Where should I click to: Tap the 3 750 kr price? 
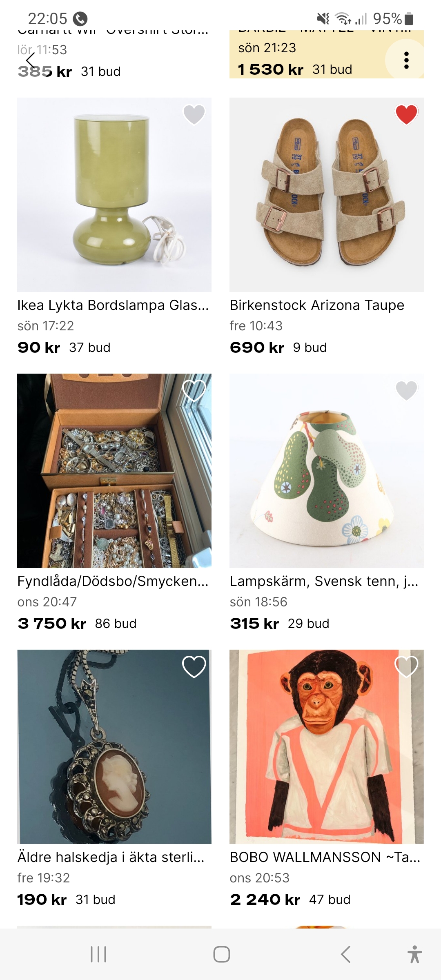52,624
